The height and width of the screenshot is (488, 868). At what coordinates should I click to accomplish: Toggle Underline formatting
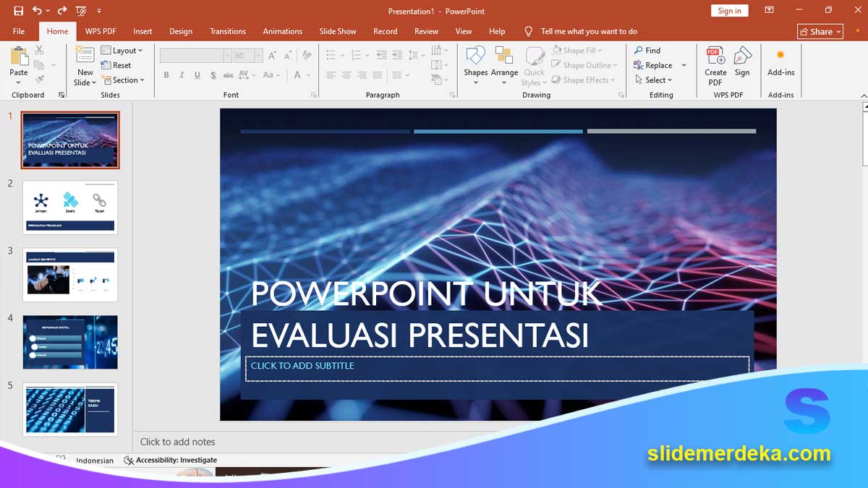[197, 75]
